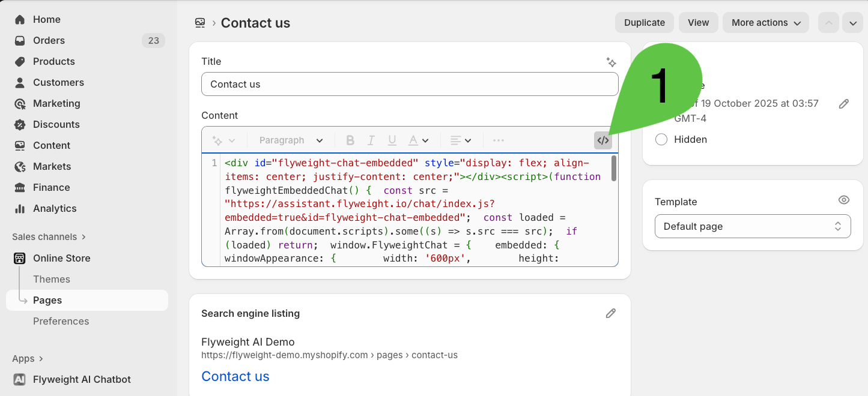Click the Show HTML code view icon

point(603,140)
